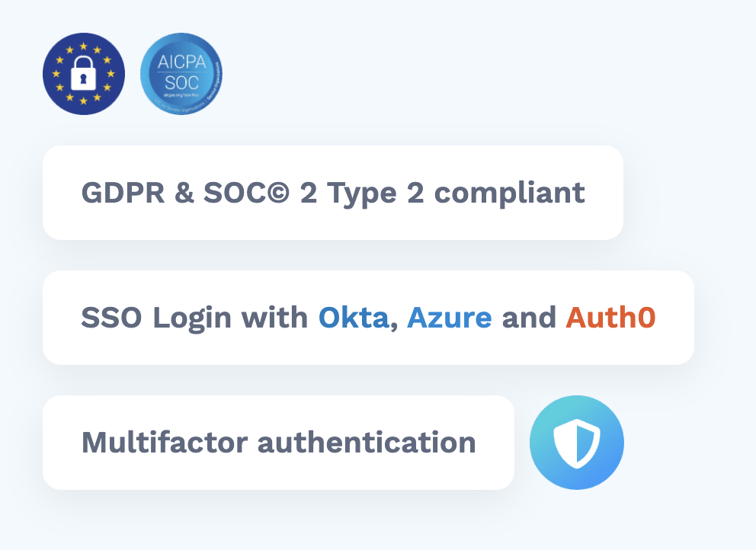The width and height of the screenshot is (756, 550).
Task: Open the blue Azure link
Action: pos(450,318)
